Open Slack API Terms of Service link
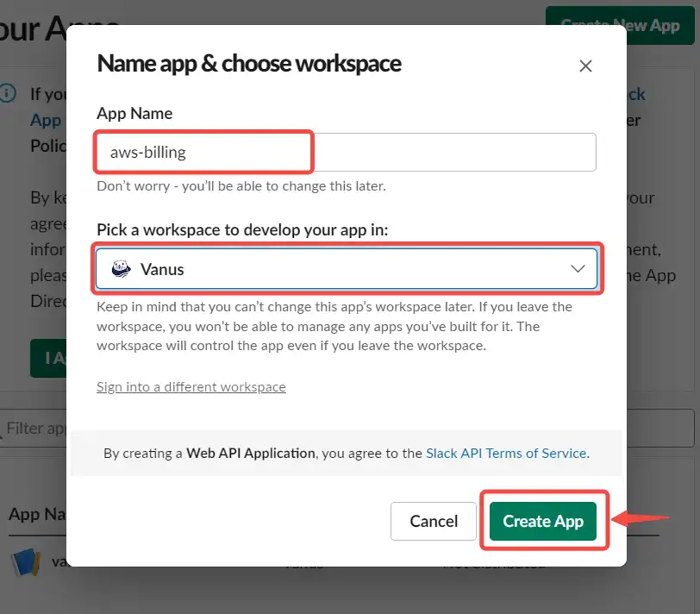Viewport: 700px width, 614px height. coord(508,454)
